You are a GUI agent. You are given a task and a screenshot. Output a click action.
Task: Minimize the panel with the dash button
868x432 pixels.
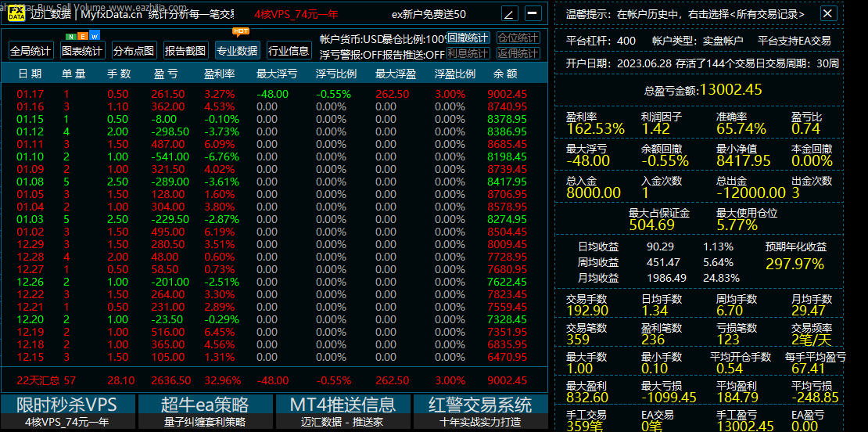[533, 13]
